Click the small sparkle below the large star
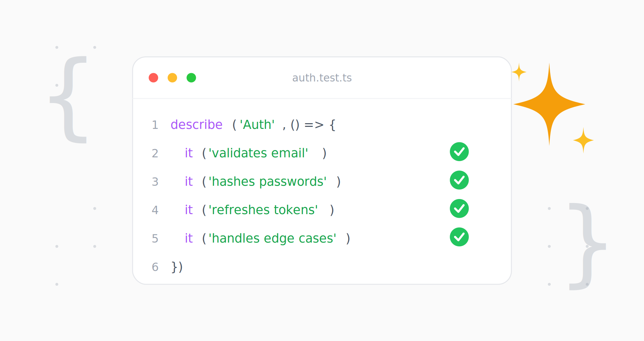The image size is (644, 341). 583,140
